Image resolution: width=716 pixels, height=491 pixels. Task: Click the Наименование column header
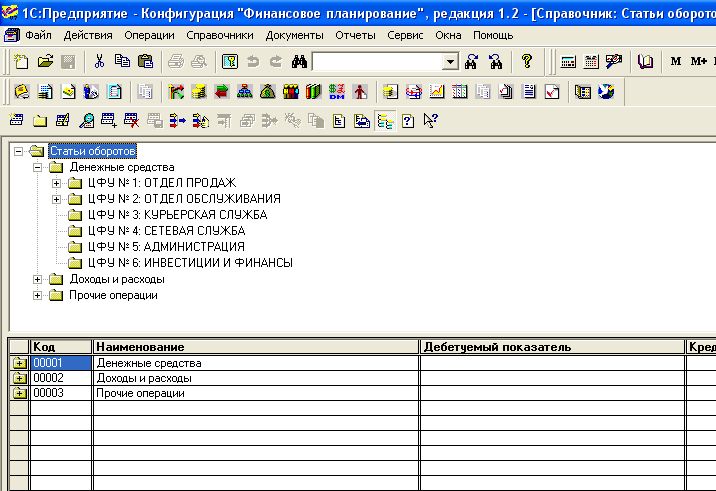[x=256, y=347]
